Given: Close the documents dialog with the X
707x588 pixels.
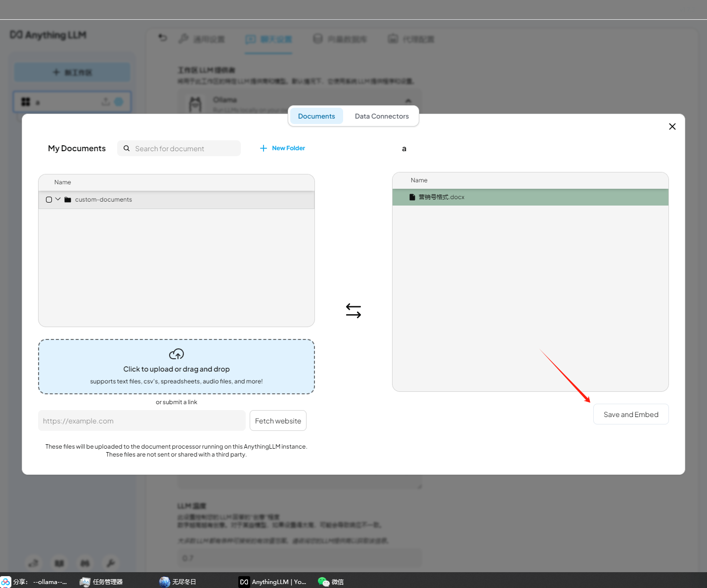Looking at the screenshot, I should (x=672, y=126).
